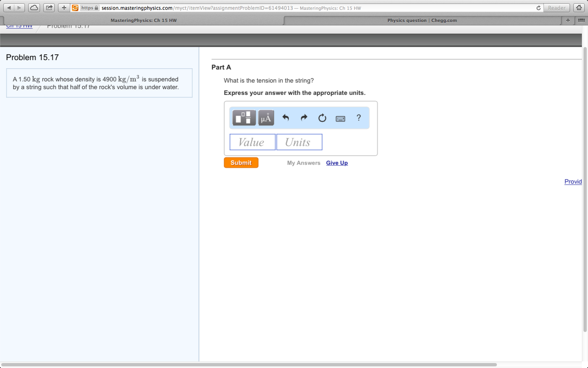Reload the page with refresh icon
588x368 pixels.
coord(538,8)
